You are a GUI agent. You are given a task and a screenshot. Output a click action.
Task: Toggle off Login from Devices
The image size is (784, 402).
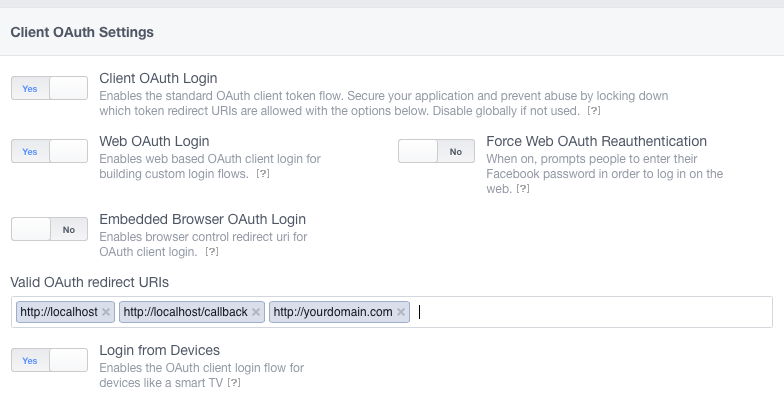(49, 360)
